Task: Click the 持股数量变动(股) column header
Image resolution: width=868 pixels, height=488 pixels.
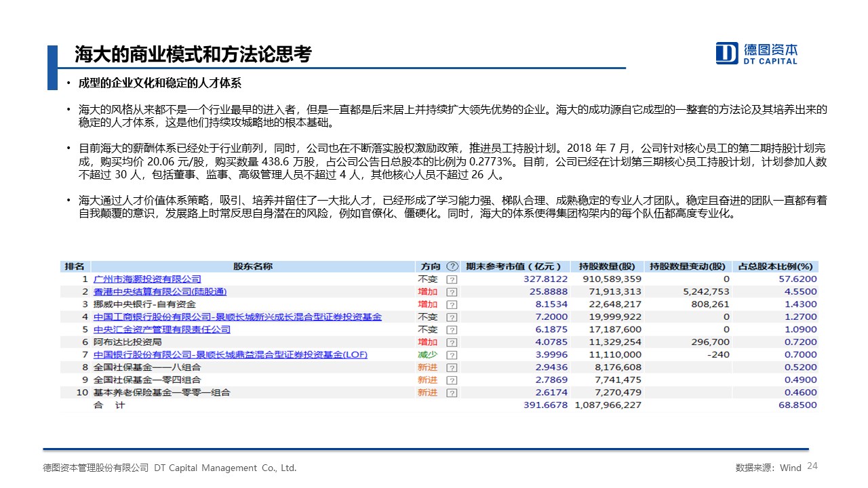Action: pyautogui.click(x=688, y=266)
